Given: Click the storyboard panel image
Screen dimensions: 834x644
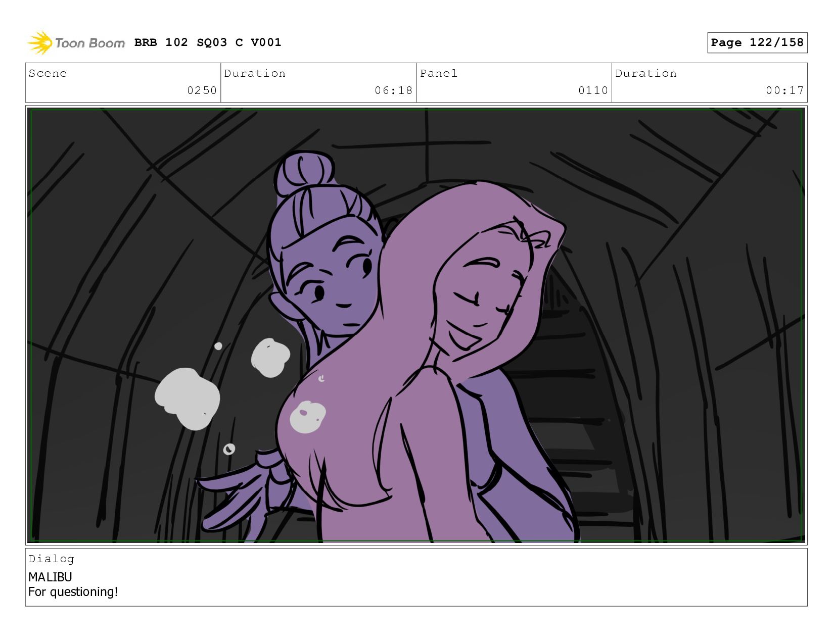Looking at the screenshot, I should [x=416, y=325].
